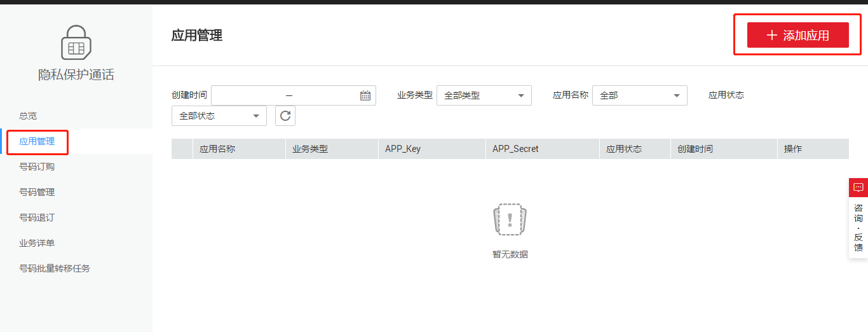Click the 应用状态 filter label
Image resolution: width=868 pixels, height=332 pixels.
pyautogui.click(x=726, y=95)
